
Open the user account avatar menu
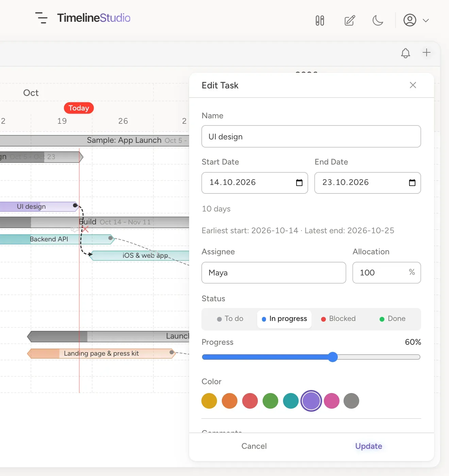pyautogui.click(x=410, y=20)
